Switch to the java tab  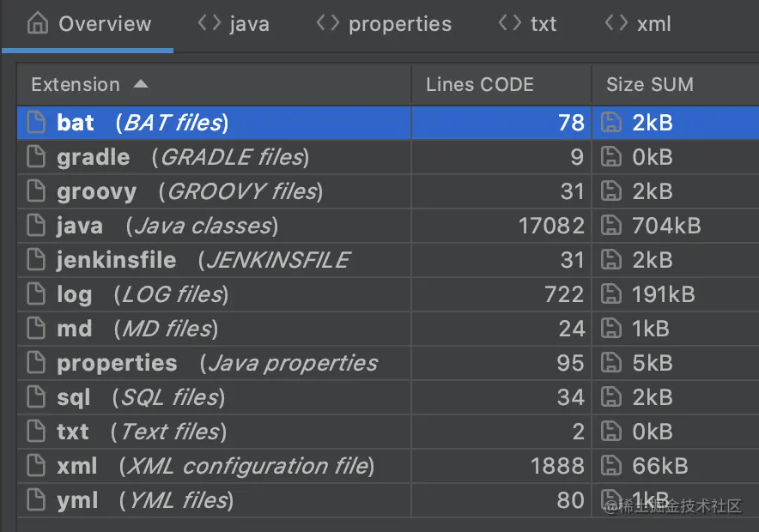(234, 24)
